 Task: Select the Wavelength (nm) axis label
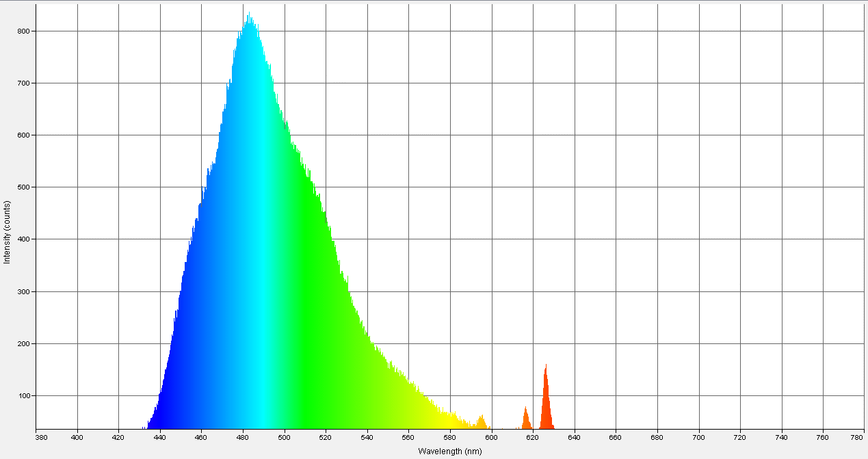[449, 451]
